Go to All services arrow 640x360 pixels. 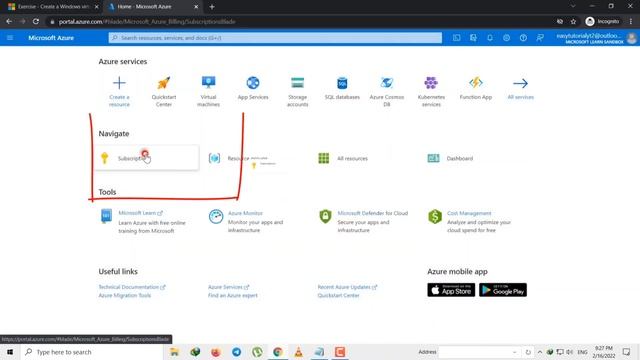[x=520, y=83]
